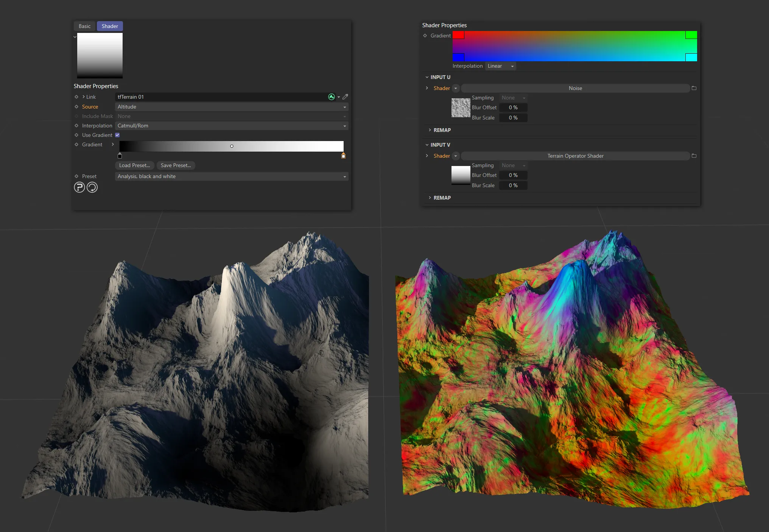Click the Load Preset button
The image size is (769, 532).
(134, 165)
